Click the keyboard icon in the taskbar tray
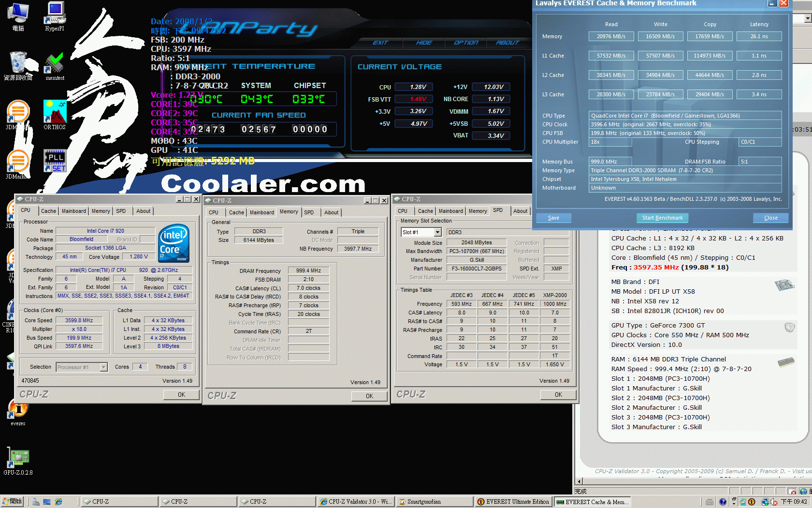 (709, 502)
